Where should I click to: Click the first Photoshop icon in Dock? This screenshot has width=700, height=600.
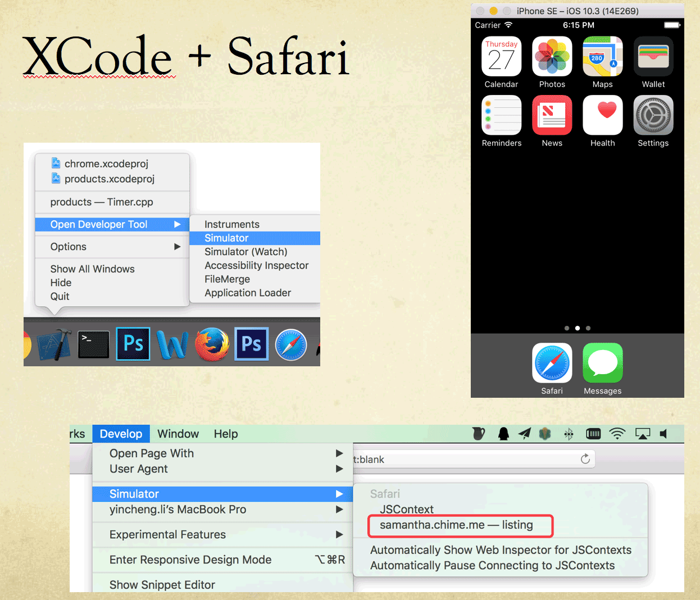(133, 344)
